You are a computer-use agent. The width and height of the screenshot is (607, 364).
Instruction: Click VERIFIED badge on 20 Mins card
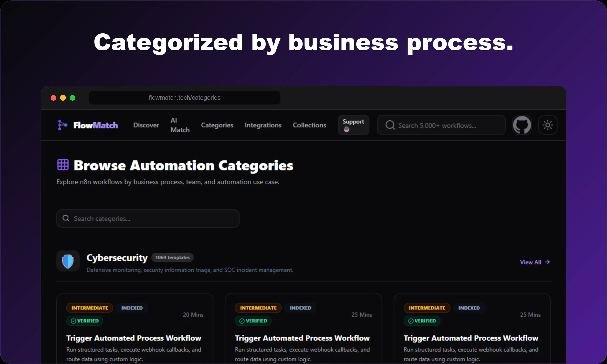(x=84, y=321)
